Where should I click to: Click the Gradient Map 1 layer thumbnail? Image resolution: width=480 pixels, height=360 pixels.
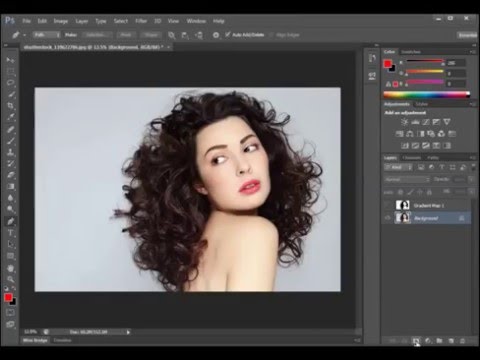tap(403, 205)
